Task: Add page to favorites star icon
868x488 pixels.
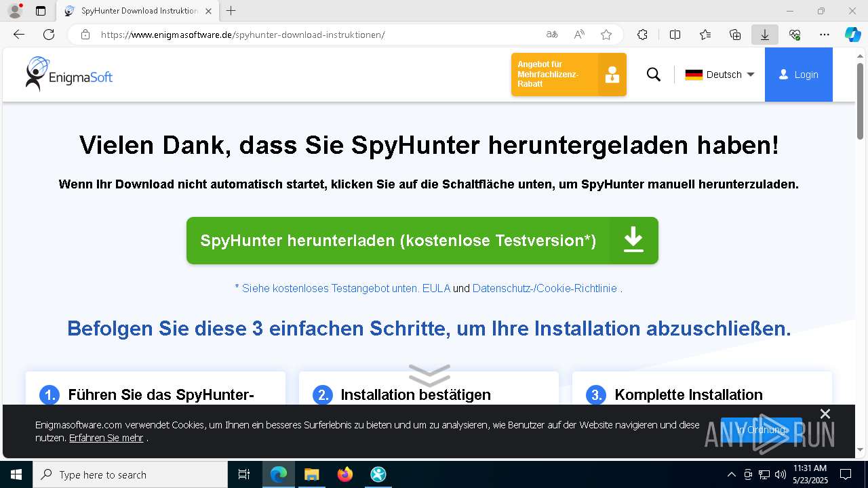Action: (606, 35)
